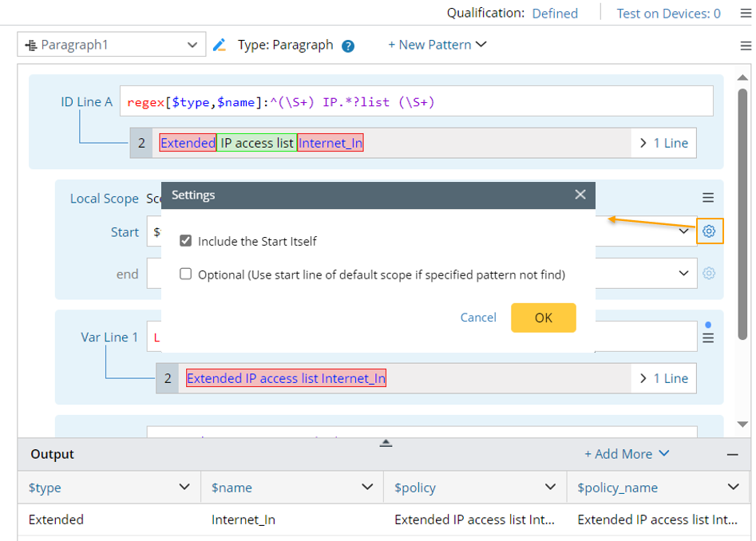Close the Settings dialog with X
Viewport: 756px width, 541px height.
[580, 195]
